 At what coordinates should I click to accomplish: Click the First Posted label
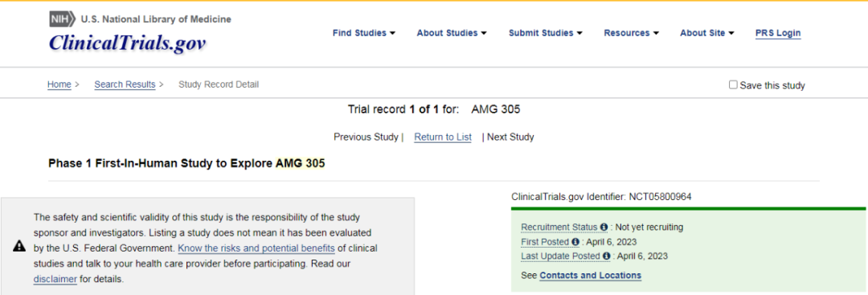545,243
